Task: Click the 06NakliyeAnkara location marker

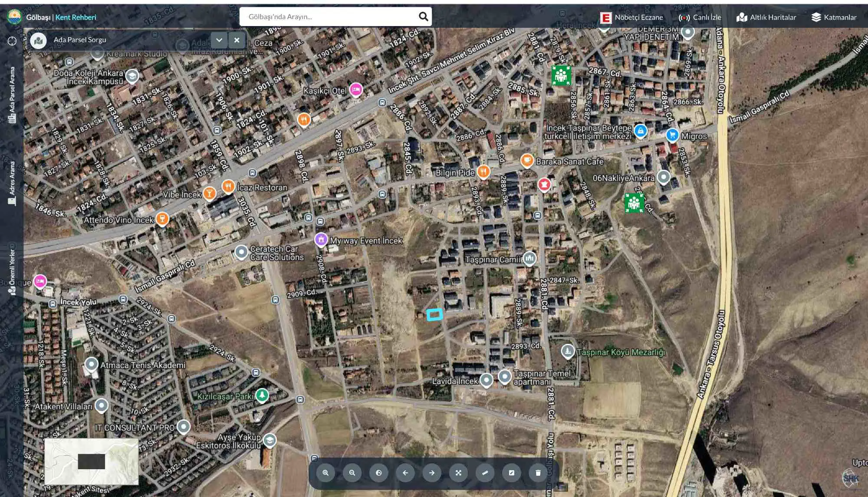Action: click(x=663, y=177)
